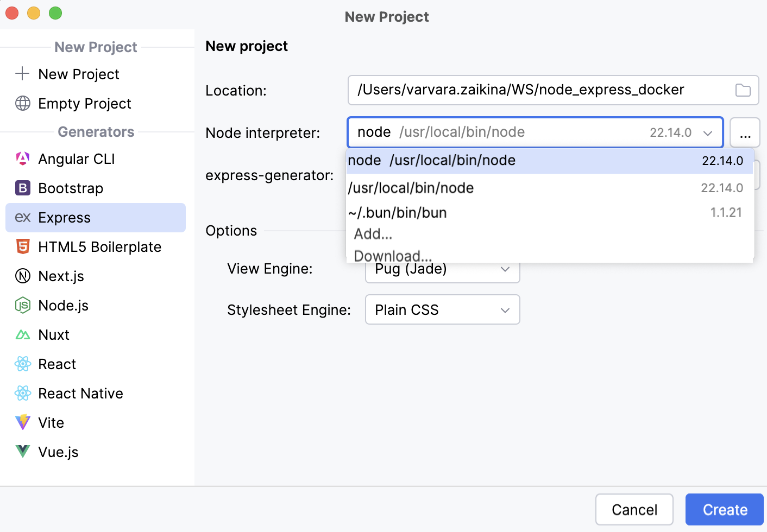Viewport: 767px width, 532px height.
Task: Open the React Native generator
Action: tap(80, 393)
